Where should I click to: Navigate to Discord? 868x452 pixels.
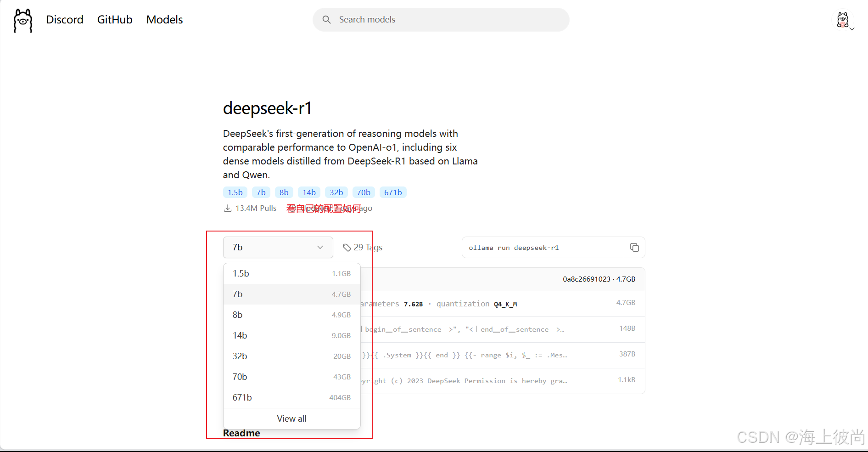[64, 20]
